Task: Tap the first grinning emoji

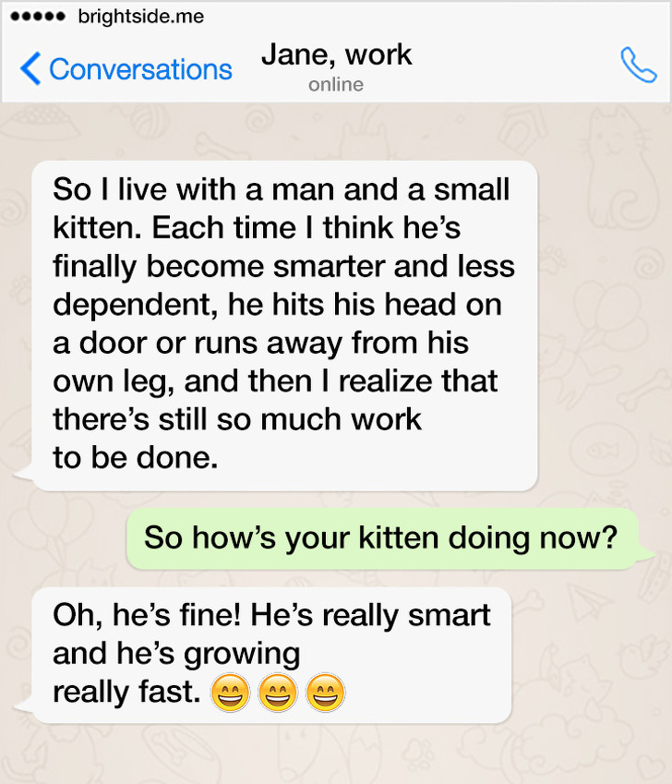Action: coord(231,693)
